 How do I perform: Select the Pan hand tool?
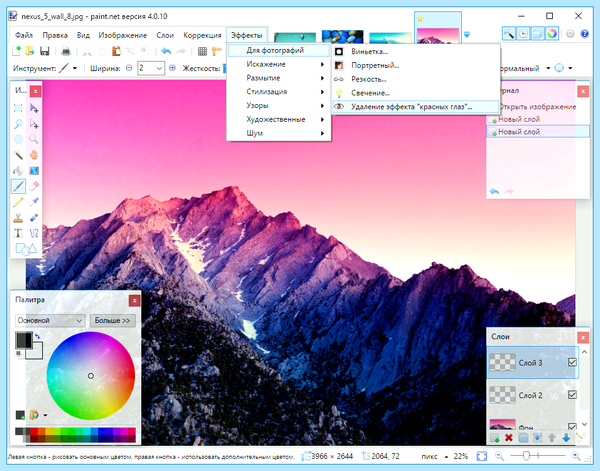(34, 155)
